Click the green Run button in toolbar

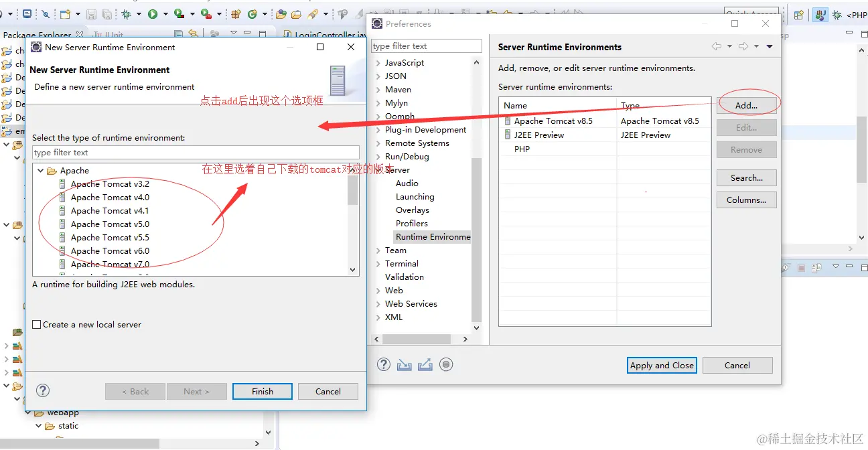coord(153,13)
